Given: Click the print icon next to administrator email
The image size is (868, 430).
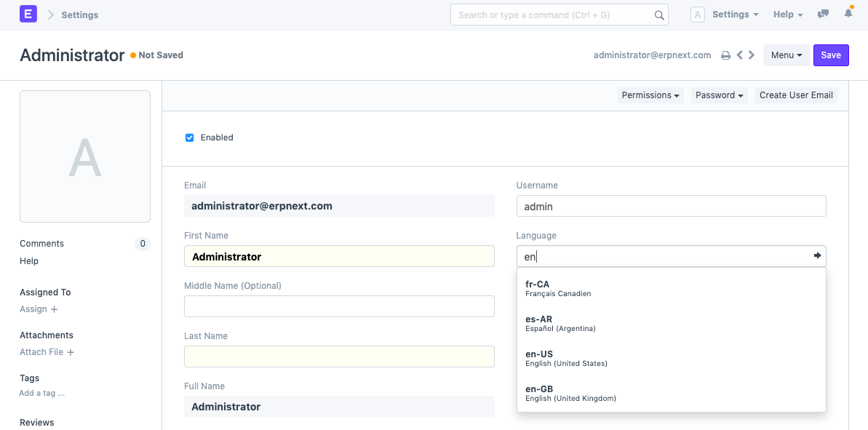Looking at the screenshot, I should click(x=725, y=55).
